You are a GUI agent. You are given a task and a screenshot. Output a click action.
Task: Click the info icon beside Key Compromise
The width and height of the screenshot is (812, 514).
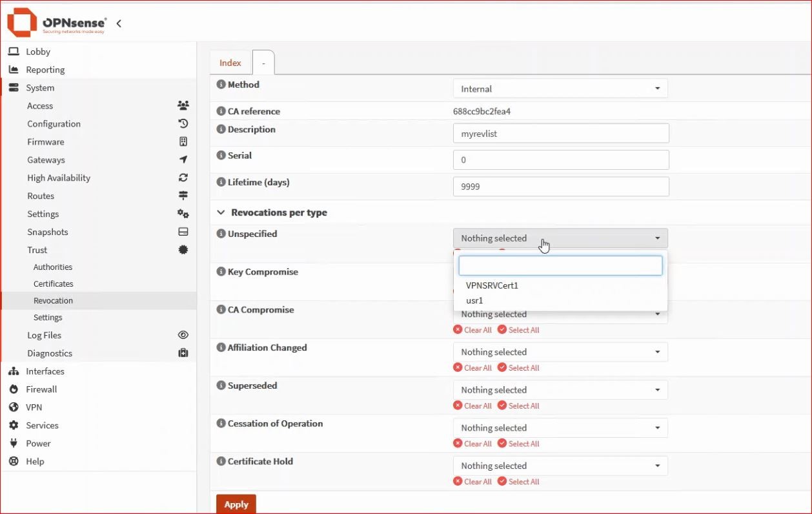[x=221, y=272]
